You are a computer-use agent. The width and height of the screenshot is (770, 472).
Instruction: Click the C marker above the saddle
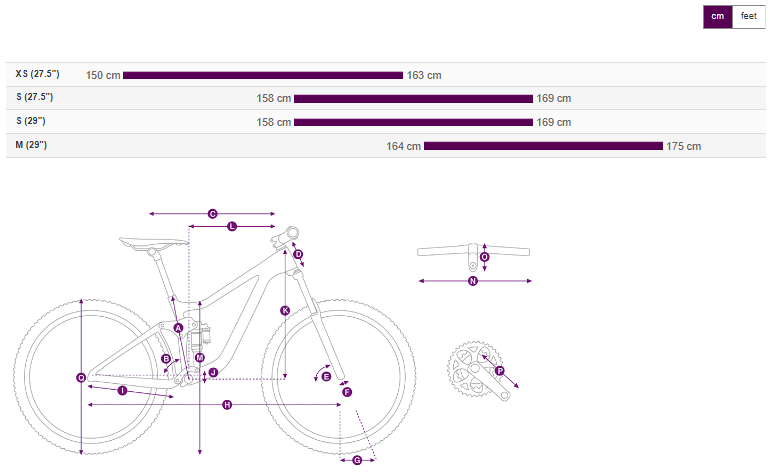212,214
